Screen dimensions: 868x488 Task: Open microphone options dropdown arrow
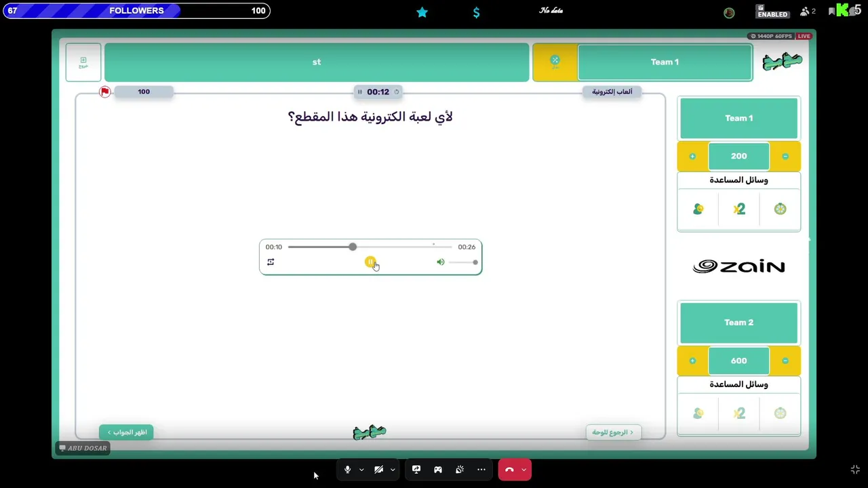[361, 470]
